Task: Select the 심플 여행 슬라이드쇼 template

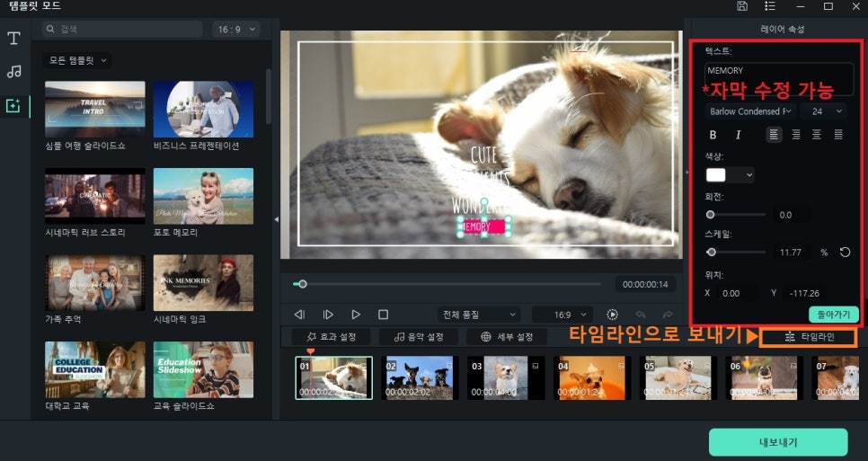Action: [94, 110]
